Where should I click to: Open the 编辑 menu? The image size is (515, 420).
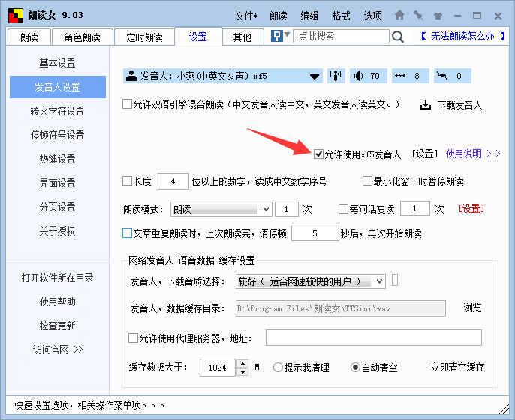click(x=309, y=16)
